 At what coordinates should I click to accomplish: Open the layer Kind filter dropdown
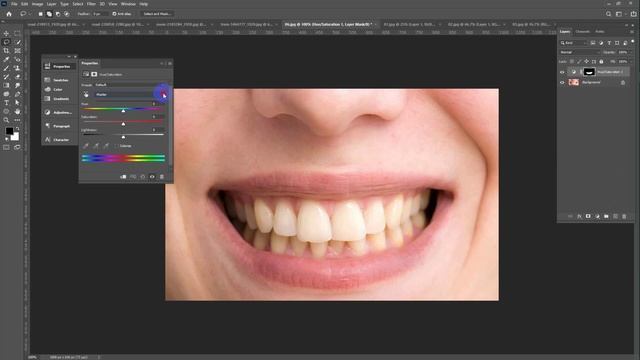click(x=573, y=43)
